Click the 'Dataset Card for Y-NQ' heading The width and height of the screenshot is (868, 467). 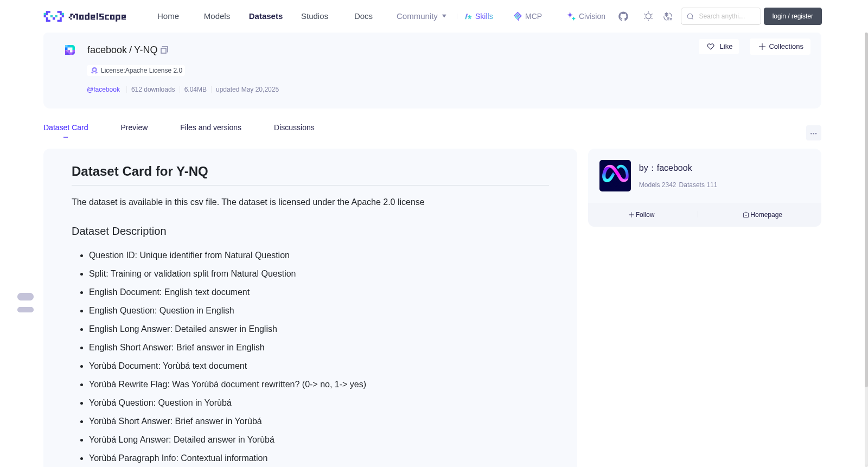click(140, 171)
